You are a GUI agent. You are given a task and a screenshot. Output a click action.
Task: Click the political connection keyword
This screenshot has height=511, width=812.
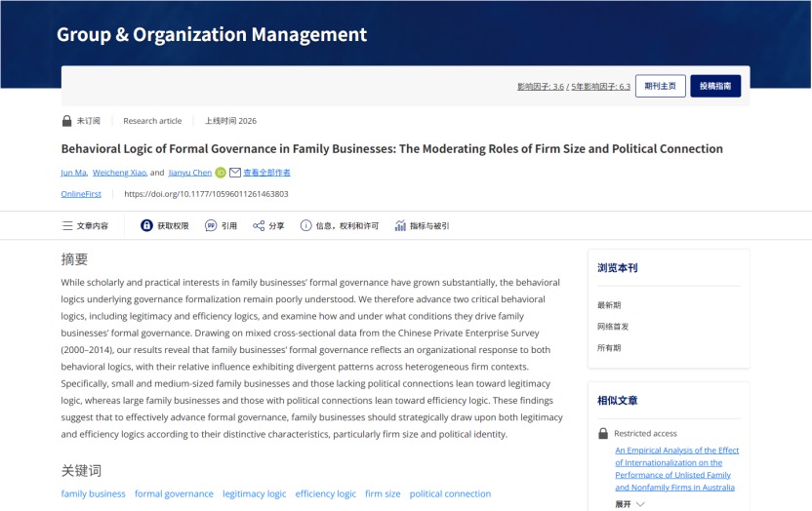point(450,493)
